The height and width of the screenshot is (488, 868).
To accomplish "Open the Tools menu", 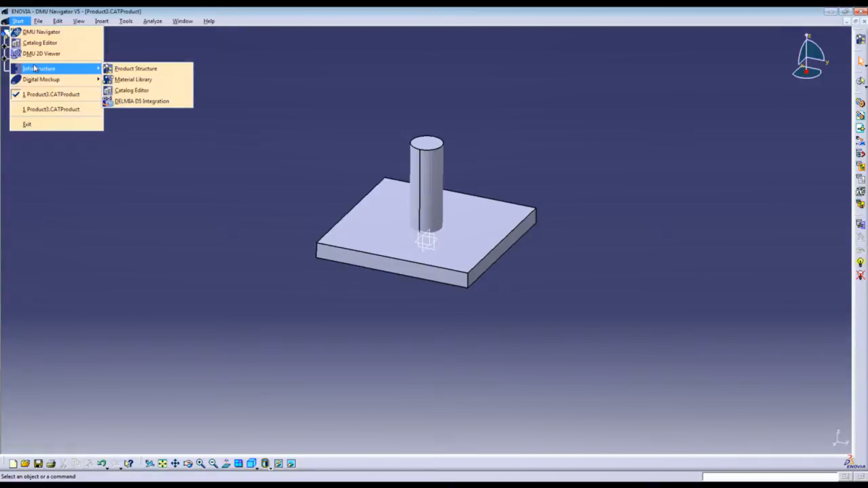I will 126,21.
